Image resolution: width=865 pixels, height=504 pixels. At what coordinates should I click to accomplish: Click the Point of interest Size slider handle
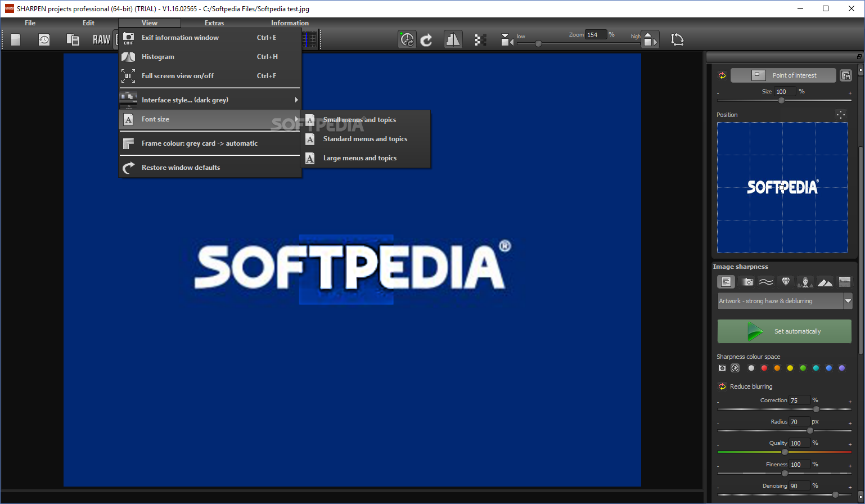[781, 100]
